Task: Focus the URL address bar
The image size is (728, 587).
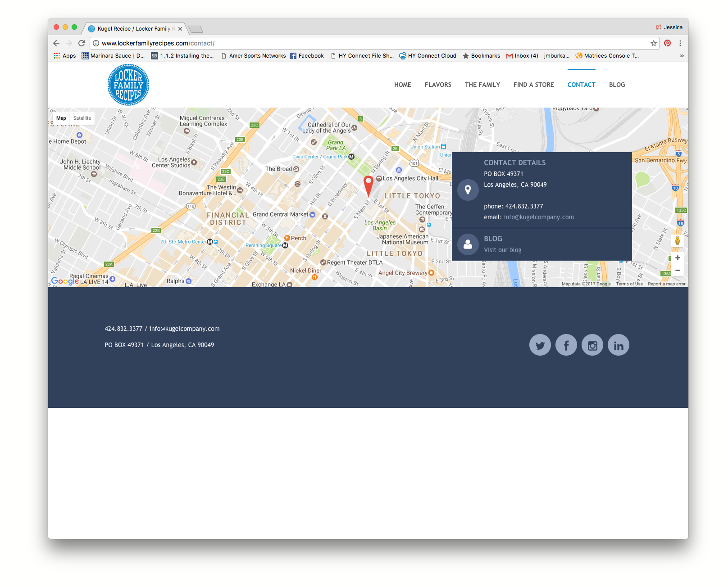Action: coord(374,43)
